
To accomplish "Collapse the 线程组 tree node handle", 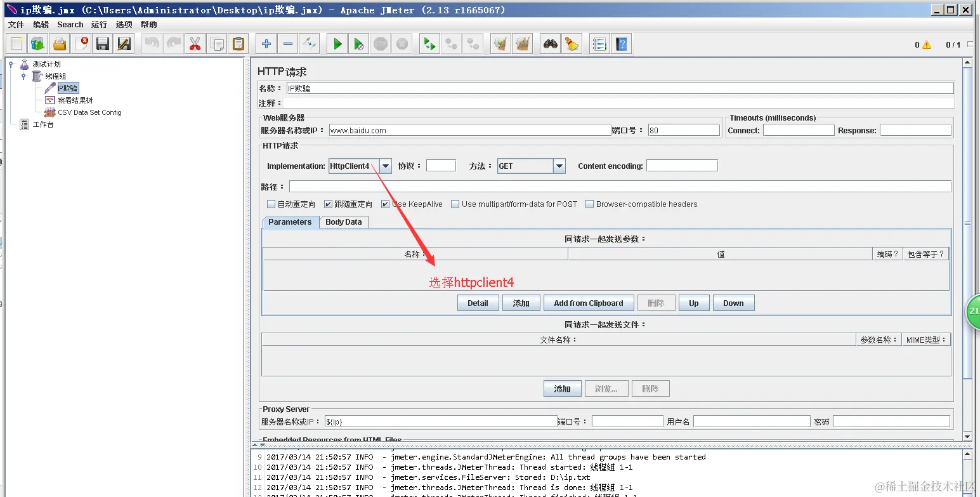I will coord(23,76).
